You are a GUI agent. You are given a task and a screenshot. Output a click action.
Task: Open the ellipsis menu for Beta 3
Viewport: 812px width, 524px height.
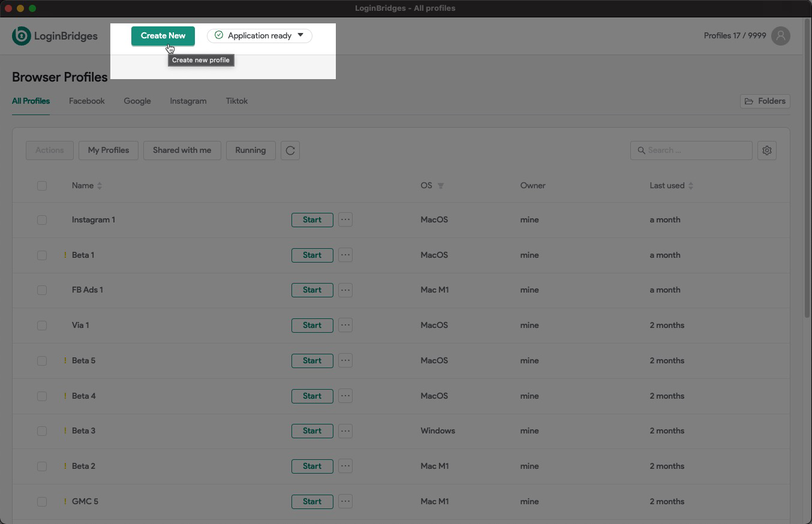pos(345,430)
